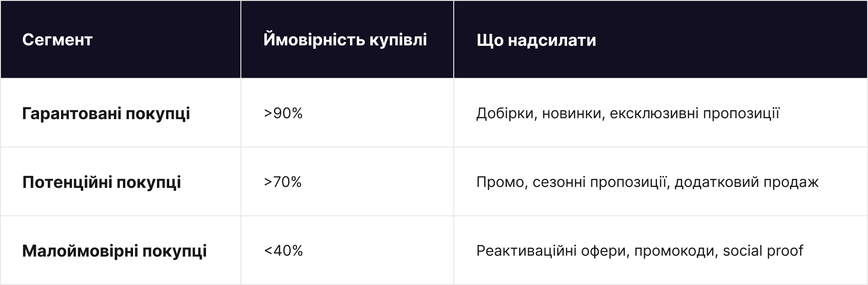Select the "Ймовірність купівлі" column header
Image resolution: width=868 pixels, height=285 pixels.
[345, 40]
